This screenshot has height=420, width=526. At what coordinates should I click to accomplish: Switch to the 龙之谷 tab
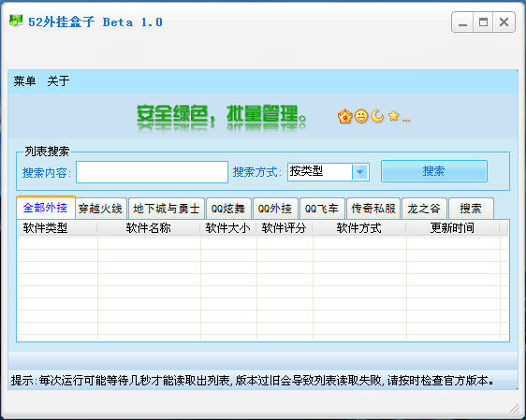pos(424,209)
